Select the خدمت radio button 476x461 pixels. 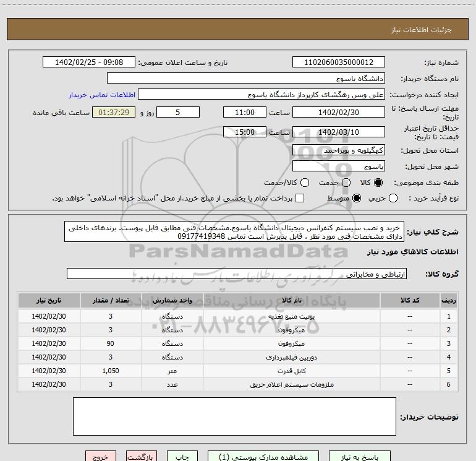pyautogui.click(x=346, y=183)
